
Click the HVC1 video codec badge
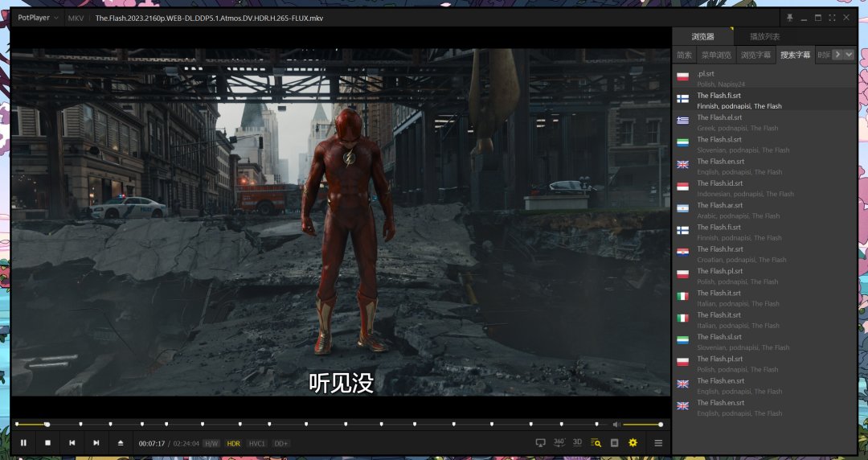point(257,443)
